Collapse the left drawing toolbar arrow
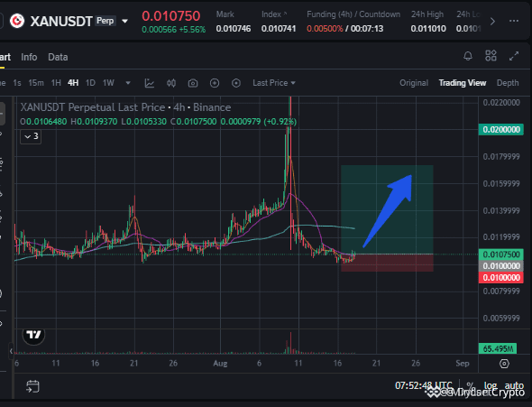The height and width of the screenshot is (407, 532). coord(11,351)
